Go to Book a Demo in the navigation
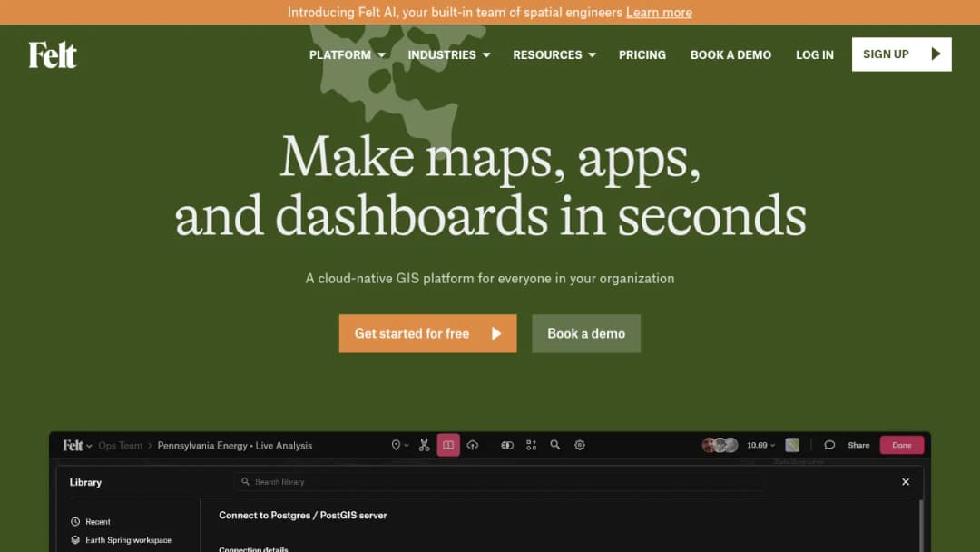 pos(730,55)
